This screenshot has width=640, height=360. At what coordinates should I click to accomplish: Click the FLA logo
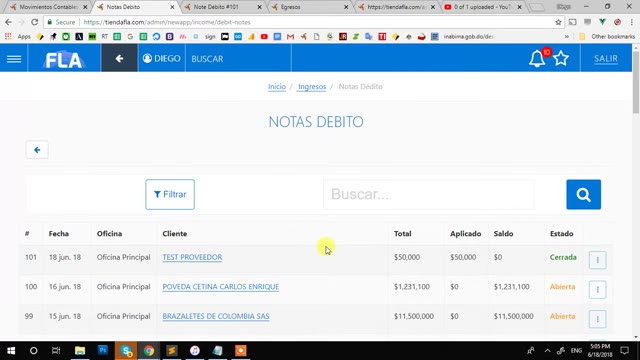click(63, 60)
